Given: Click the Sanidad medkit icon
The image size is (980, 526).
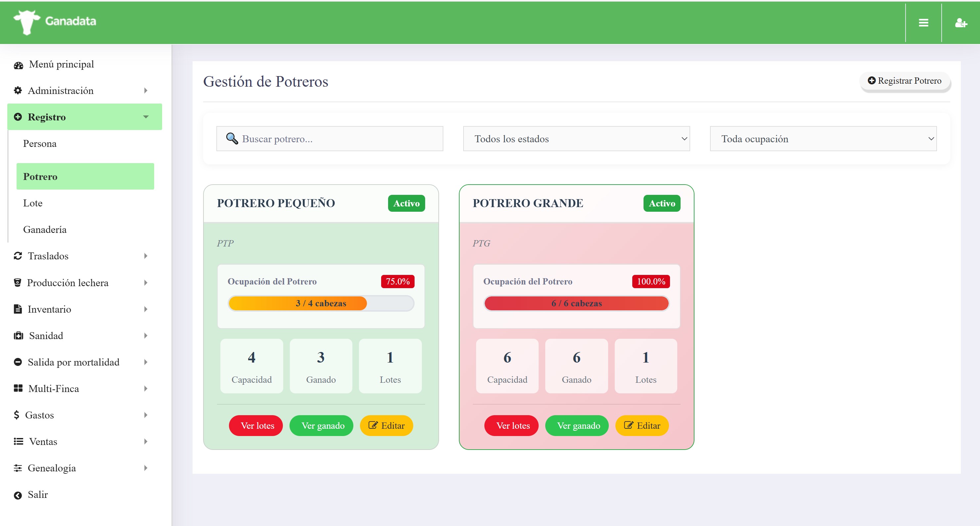Looking at the screenshot, I should coord(18,335).
